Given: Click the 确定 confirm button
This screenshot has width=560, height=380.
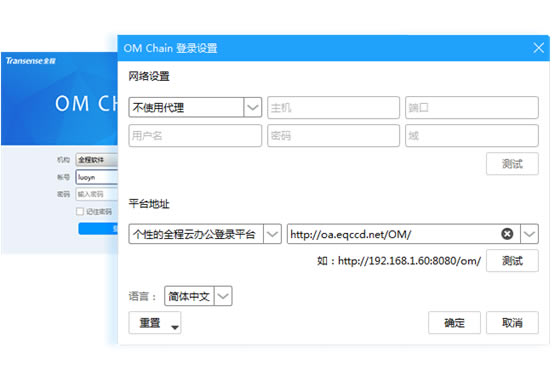Looking at the screenshot, I should click(454, 322).
